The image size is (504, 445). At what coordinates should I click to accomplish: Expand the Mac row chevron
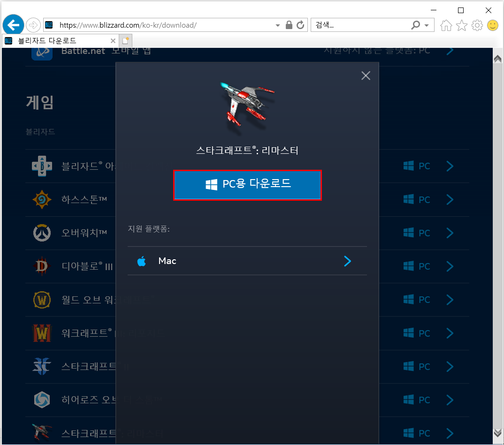pos(347,261)
